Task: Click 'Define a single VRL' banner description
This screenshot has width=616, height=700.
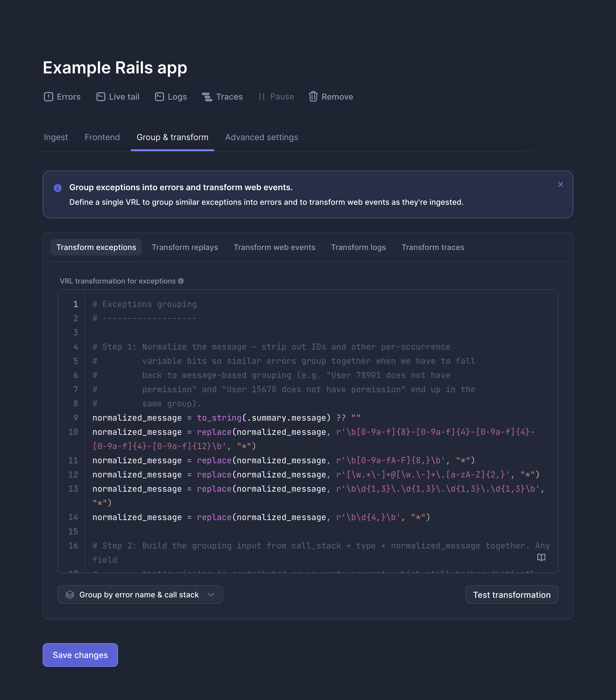Action: point(266,202)
